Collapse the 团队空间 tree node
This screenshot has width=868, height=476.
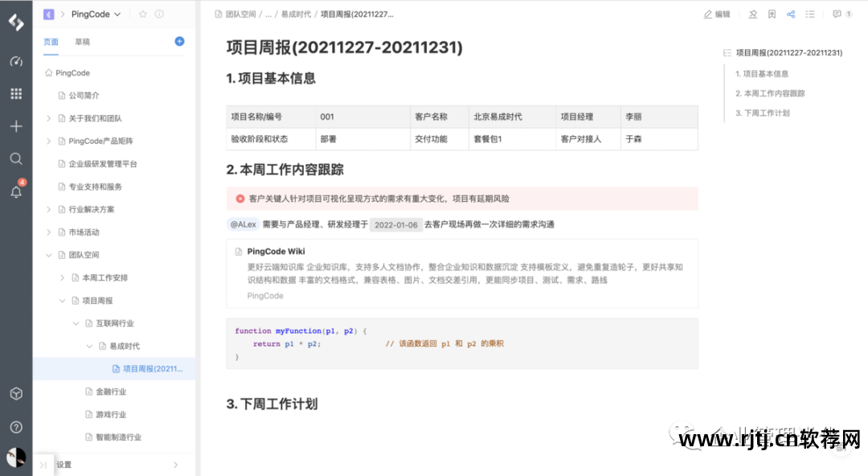(x=49, y=255)
